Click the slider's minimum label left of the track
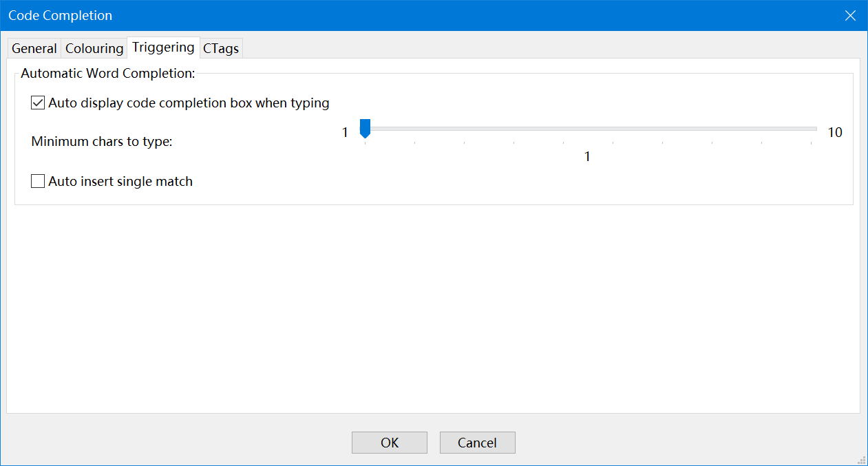 (x=346, y=133)
